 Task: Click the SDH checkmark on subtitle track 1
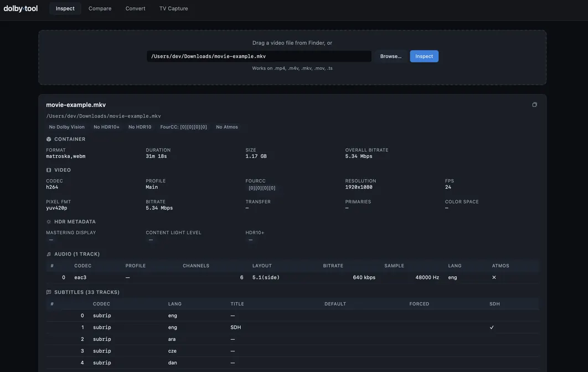click(492, 327)
